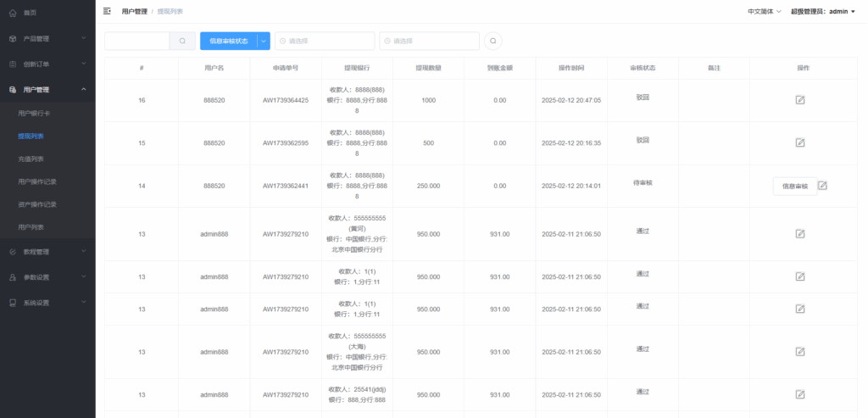Collapse the sidebar with the hamburger icon

click(107, 11)
